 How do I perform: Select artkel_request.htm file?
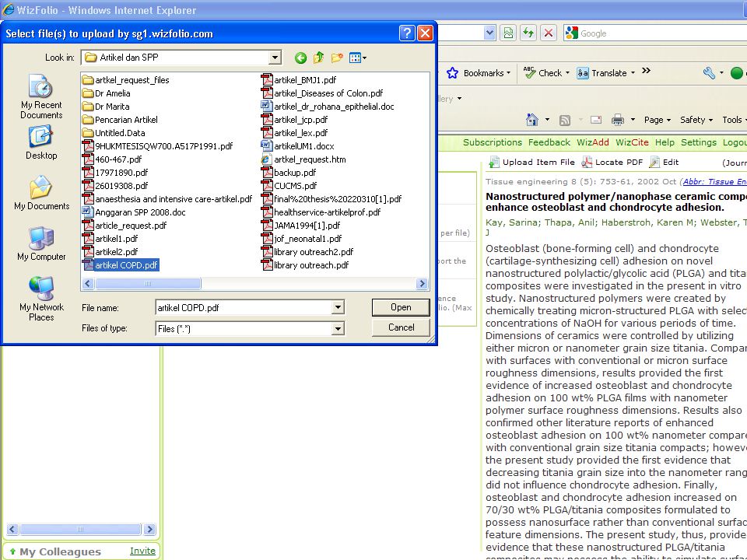304,159
